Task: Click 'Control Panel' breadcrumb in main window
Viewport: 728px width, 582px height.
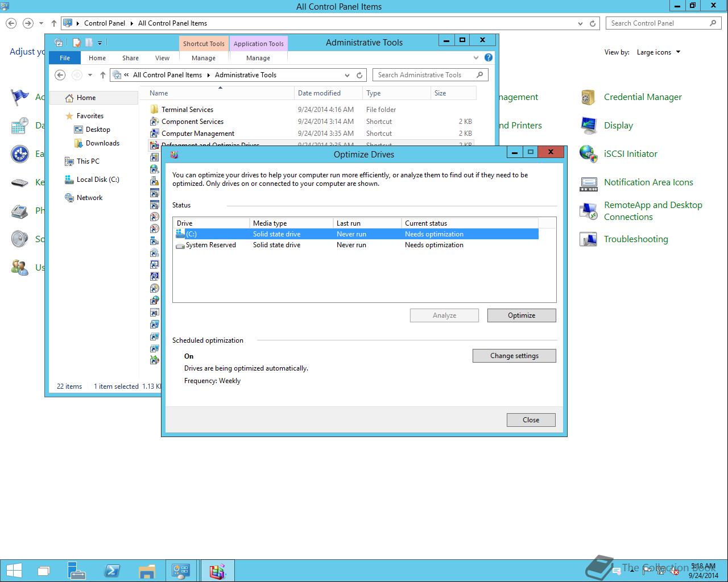Action: [x=105, y=23]
